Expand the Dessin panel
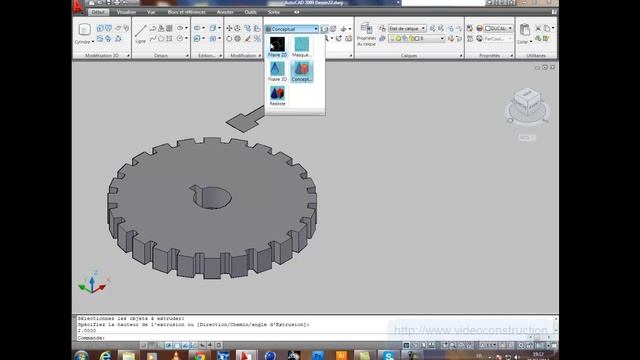Screen dimensions: 640x360 click(187, 56)
